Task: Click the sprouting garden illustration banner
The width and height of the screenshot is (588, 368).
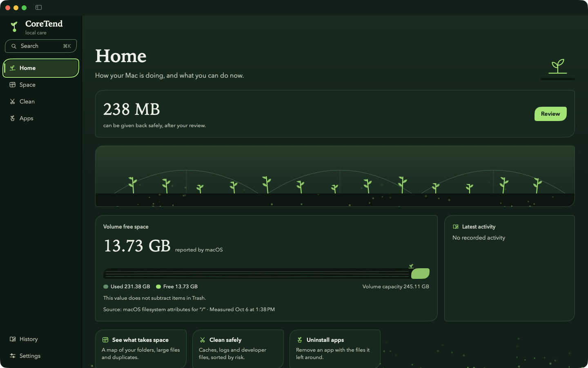Action: click(x=335, y=176)
